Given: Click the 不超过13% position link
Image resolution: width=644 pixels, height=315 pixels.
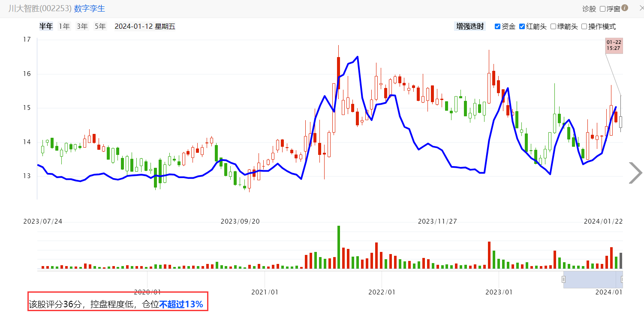Looking at the screenshot, I should (181, 304).
